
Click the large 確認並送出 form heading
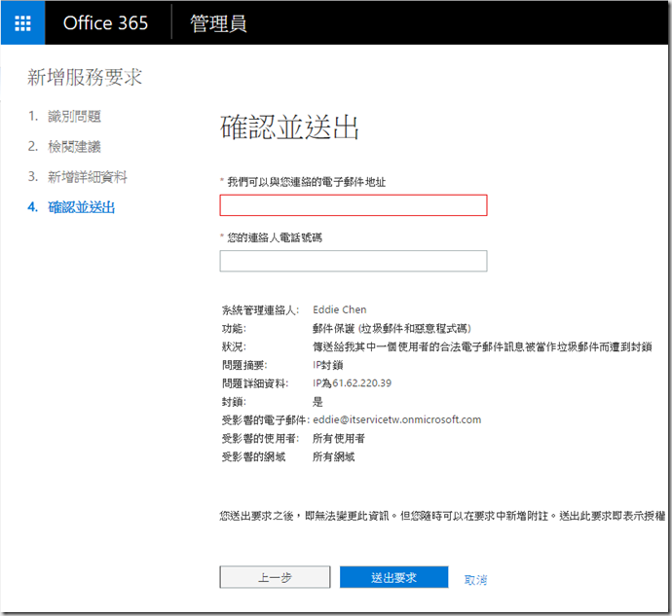(289, 127)
